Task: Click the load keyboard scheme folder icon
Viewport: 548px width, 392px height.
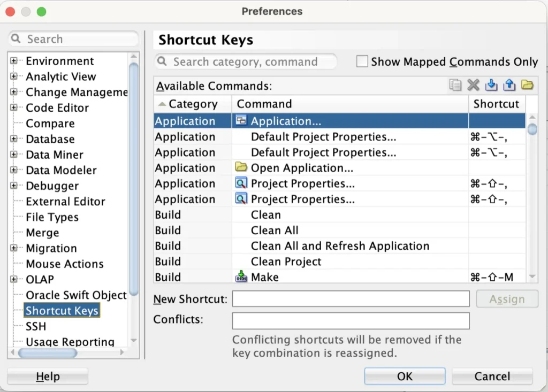Action: [527, 85]
